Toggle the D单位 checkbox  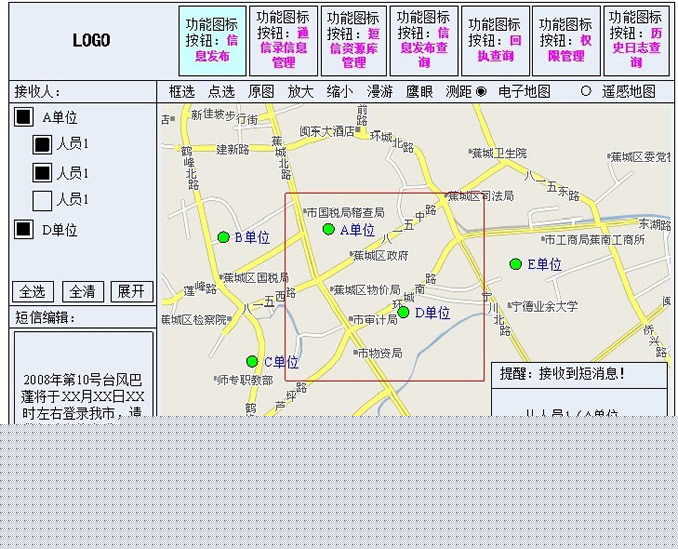click(23, 230)
